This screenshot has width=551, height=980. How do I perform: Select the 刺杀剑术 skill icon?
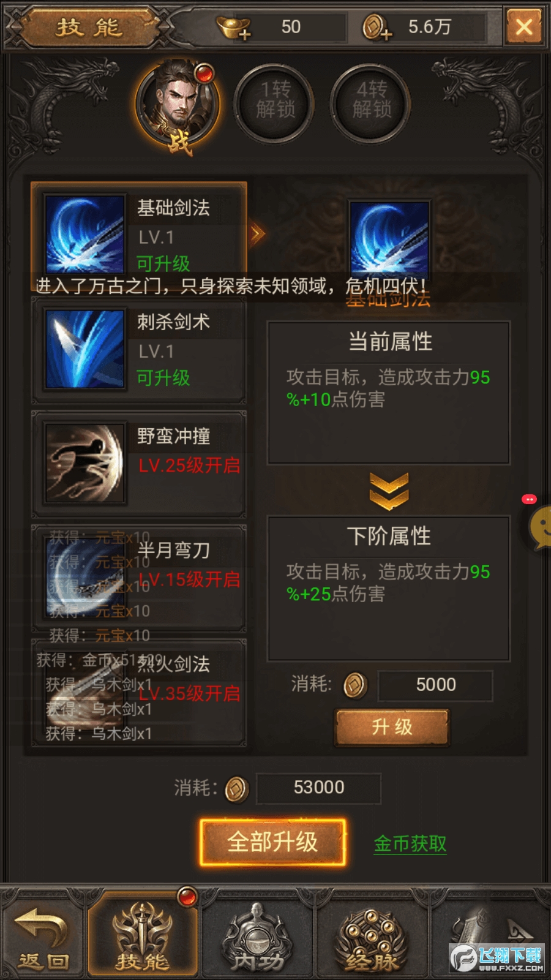point(84,349)
